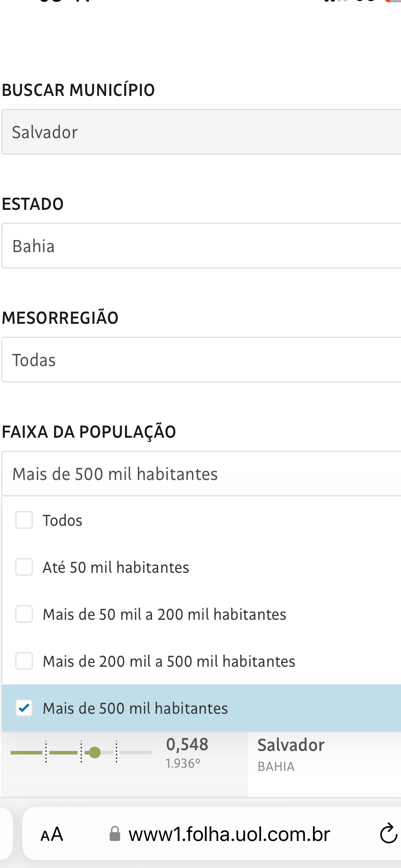Uncheck the 'Mais de 500 mil habitantes' checkbox
The width and height of the screenshot is (401, 868).
tap(24, 708)
